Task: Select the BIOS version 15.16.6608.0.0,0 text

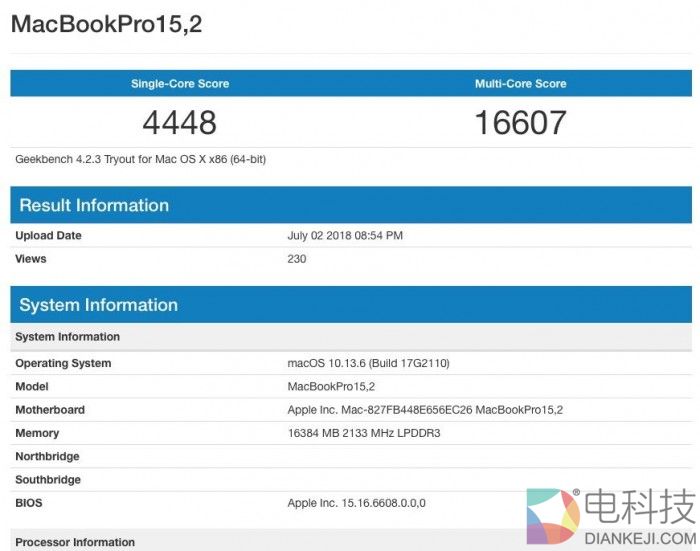Action: click(356, 503)
